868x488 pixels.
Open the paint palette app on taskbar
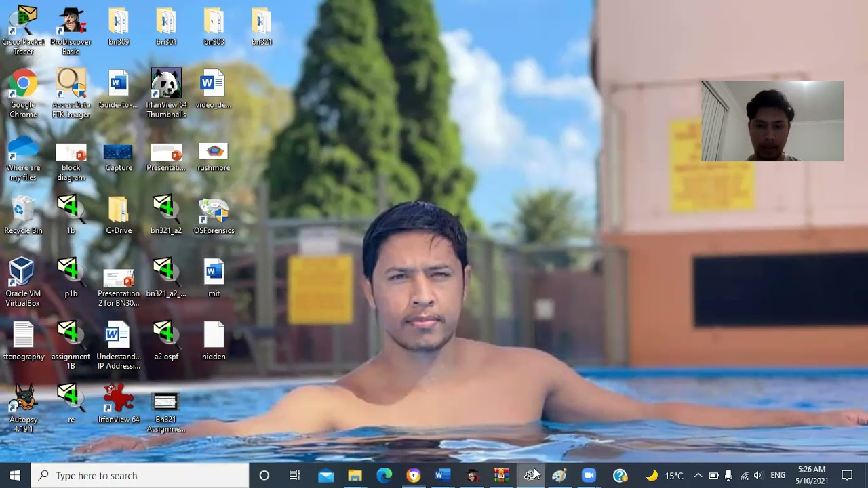tap(559, 475)
